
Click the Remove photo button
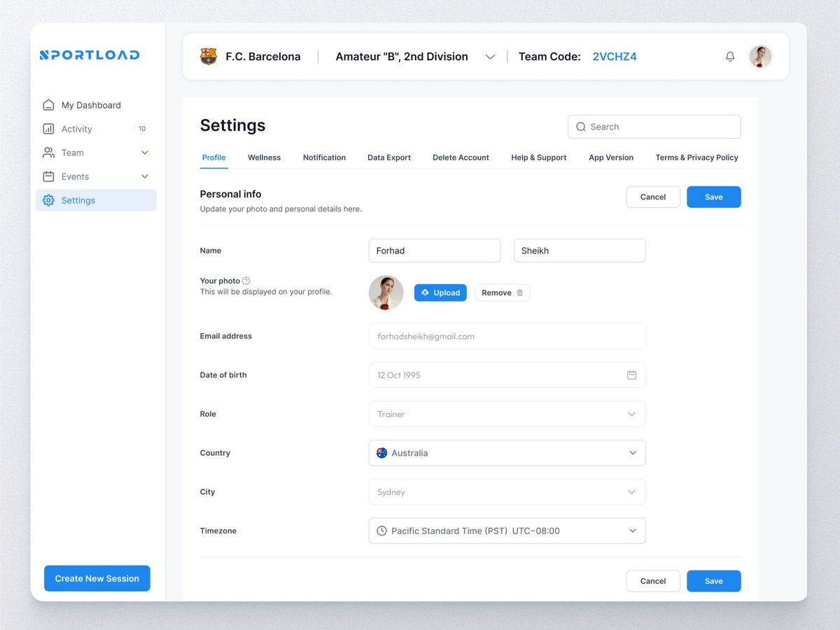point(503,293)
